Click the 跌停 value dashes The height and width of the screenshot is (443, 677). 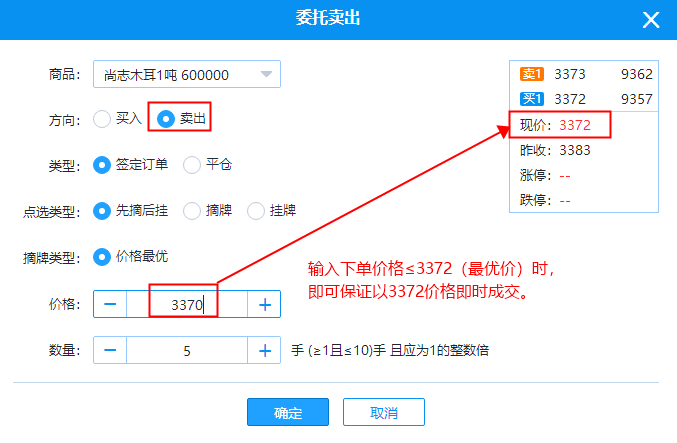pos(565,201)
